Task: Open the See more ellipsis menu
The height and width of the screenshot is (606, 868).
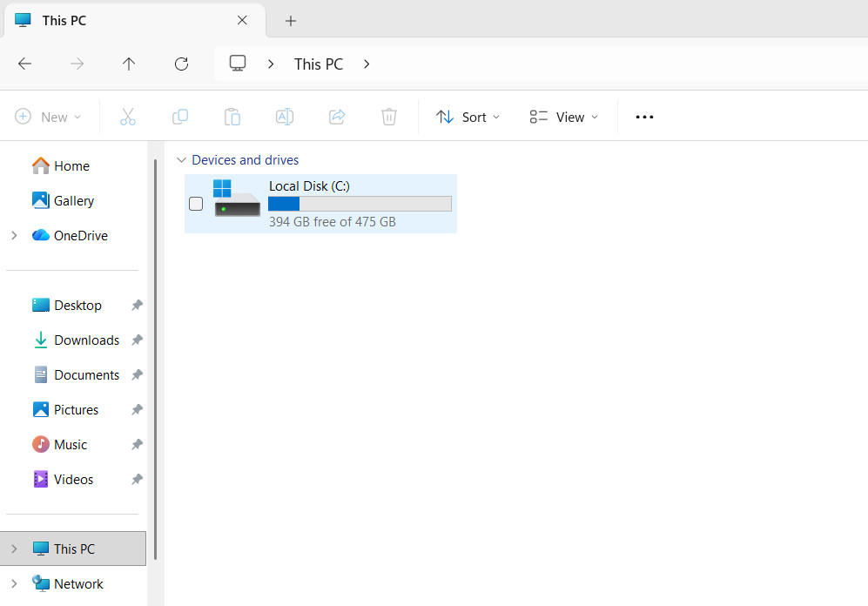Action: click(644, 117)
